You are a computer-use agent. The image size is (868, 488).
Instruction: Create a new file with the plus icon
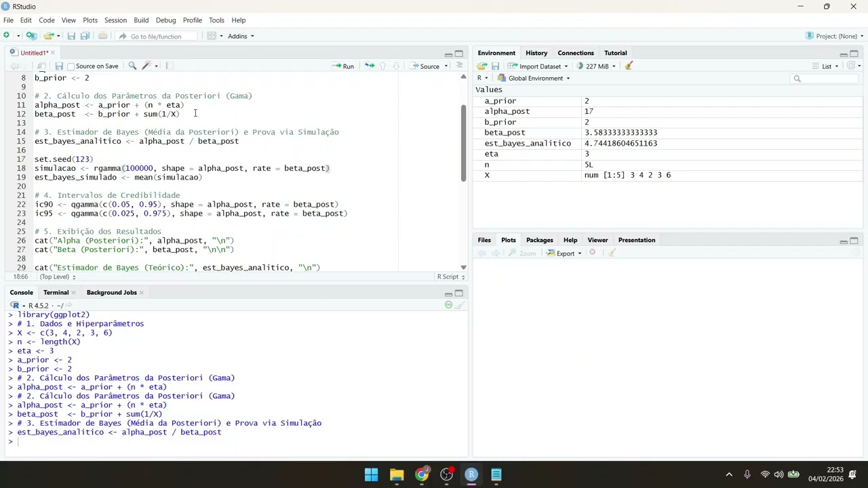tap(7, 36)
